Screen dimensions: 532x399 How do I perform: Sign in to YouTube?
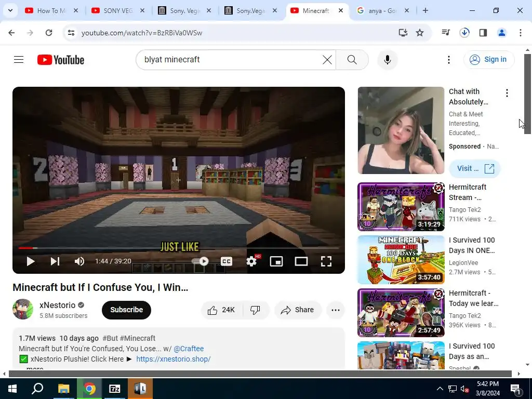(x=489, y=59)
